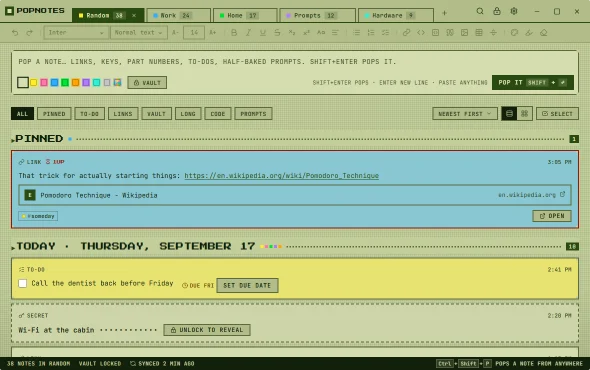Switch to grid view layout

tap(525, 114)
